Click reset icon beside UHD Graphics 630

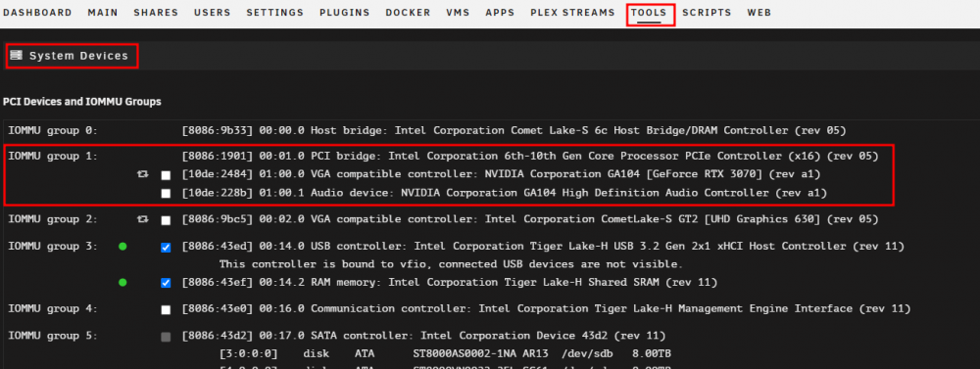coord(143,220)
